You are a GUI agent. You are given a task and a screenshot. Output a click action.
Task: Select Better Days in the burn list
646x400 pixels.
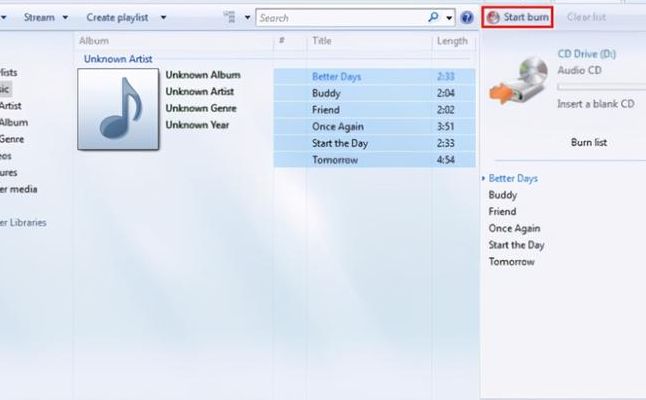(x=513, y=178)
